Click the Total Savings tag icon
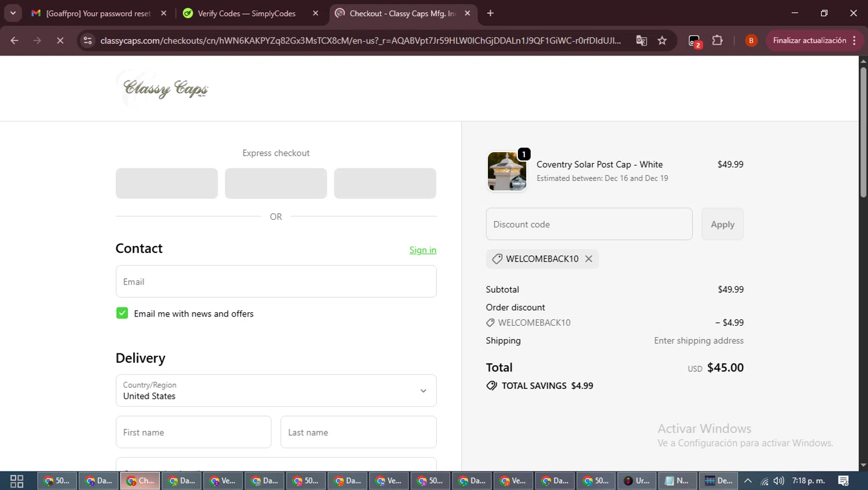 pyautogui.click(x=492, y=386)
